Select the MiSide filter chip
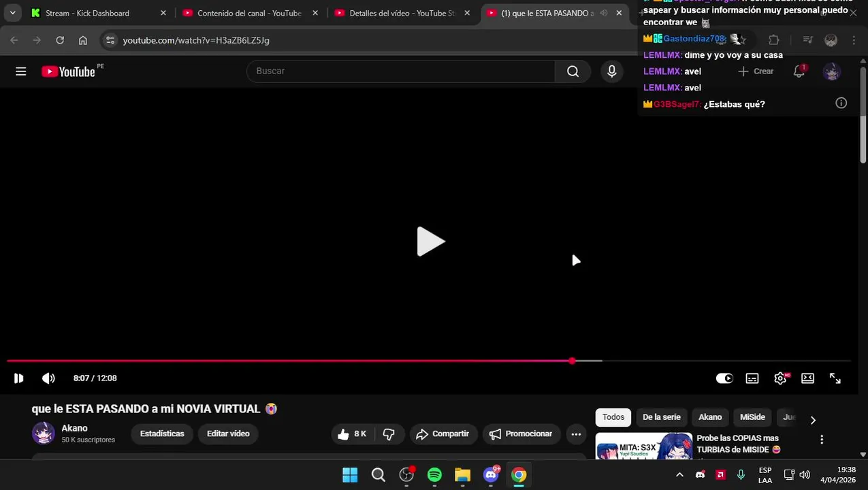This screenshot has width=868, height=490. click(x=752, y=417)
